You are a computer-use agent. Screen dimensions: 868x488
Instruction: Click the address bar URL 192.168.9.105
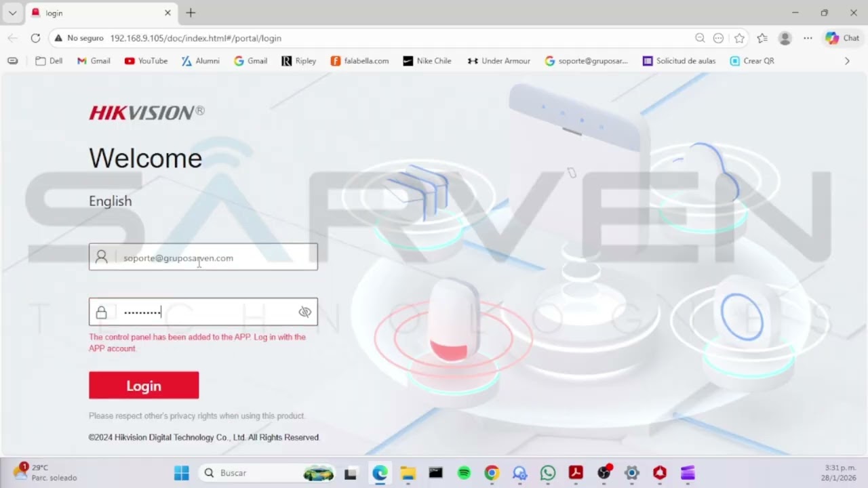coord(195,38)
